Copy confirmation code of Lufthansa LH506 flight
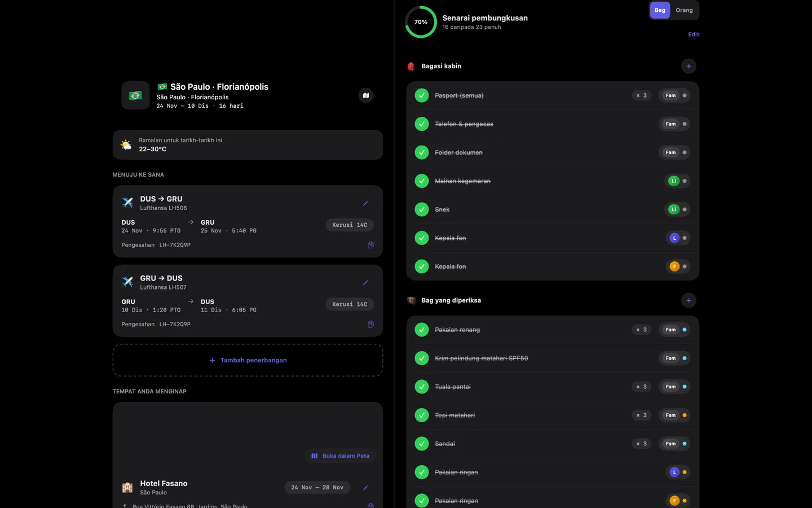The height and width of the screenshot is (508, 812). click(x=370, y=245)
